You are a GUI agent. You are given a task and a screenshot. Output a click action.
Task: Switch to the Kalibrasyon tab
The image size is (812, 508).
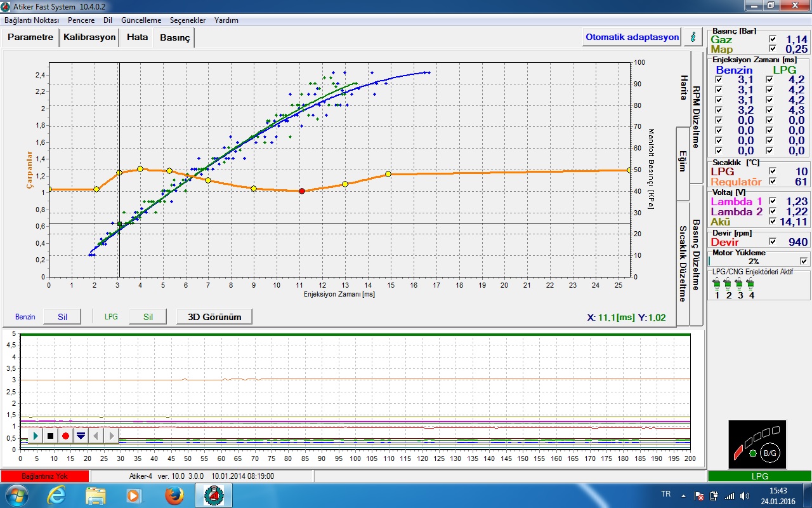tap(89, 37)
